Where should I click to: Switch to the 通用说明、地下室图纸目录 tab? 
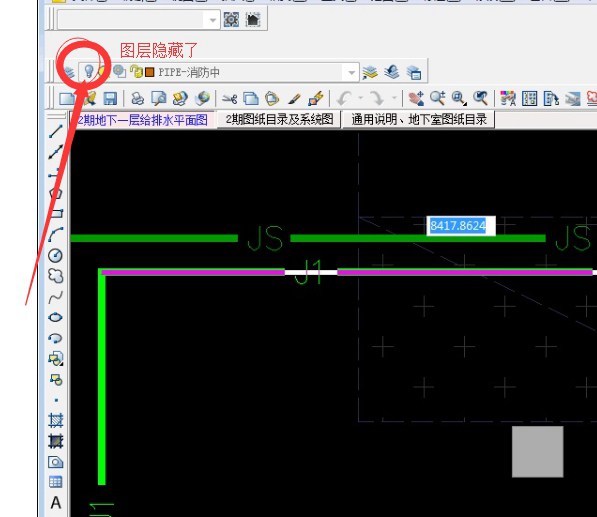(419, 120)
